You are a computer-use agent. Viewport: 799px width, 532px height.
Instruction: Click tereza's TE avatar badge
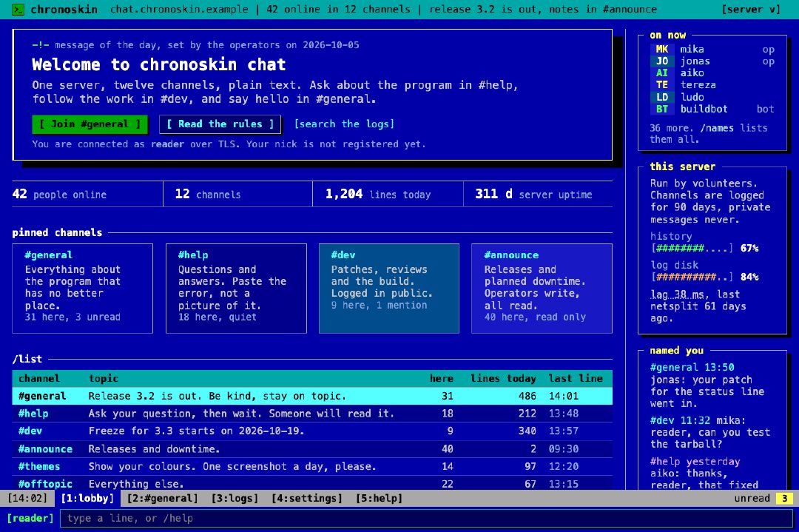[x=662, y=85]
